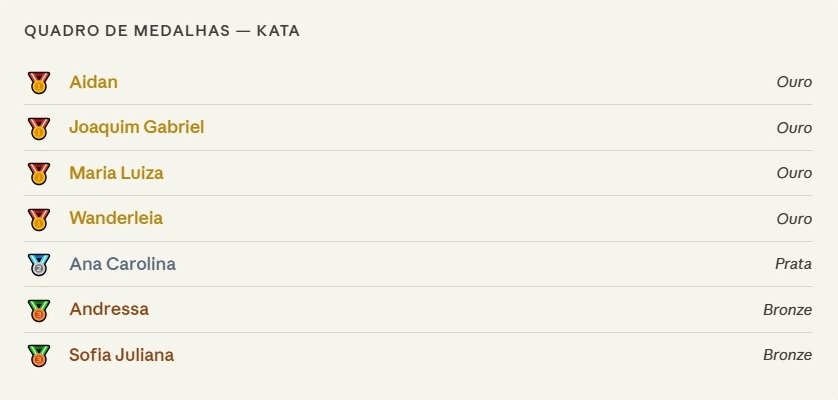Click the name Andressa
838x400 pixels.
[x=109, y=310]
